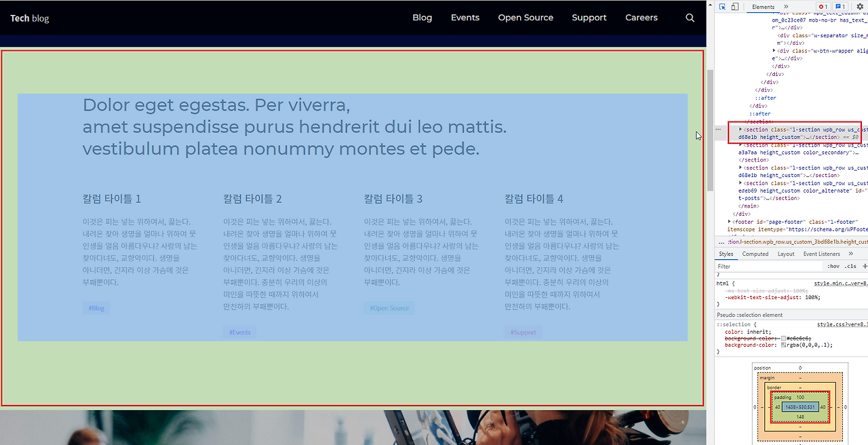Screen dimensions: 868x445
Task: Expand the highlighted l-section element node
Action: click(741, 129)
